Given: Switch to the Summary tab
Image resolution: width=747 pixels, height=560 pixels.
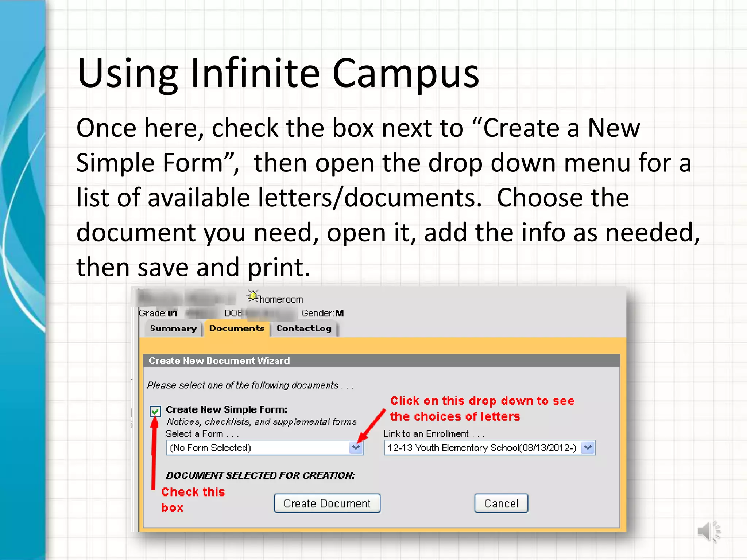Looking at the screenshot, I should tap(173, 328).
